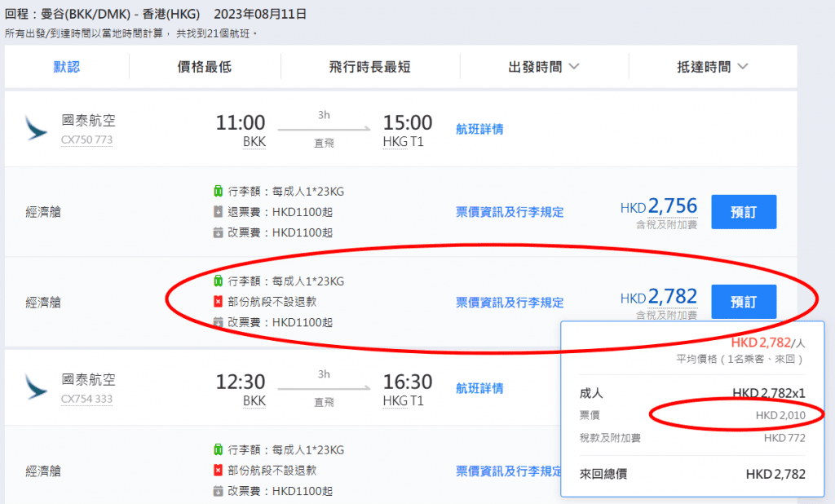The height and width of the screenshot is (504, 835).
Task: Open 航班詳情 for 11:00 flight
Action: pyautogui.click(x=479, y=129)
